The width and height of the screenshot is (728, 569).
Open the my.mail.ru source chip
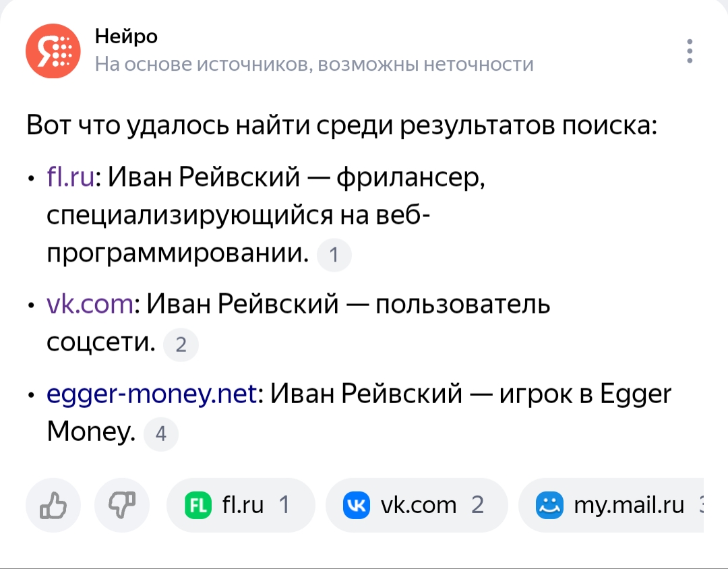pos(611,505)
